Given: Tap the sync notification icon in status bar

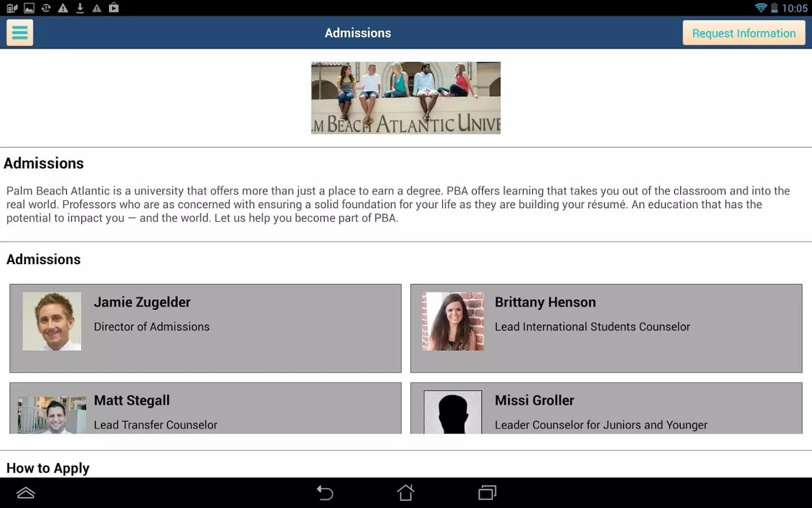Looking at the screenshot, I should click(46, 8).
